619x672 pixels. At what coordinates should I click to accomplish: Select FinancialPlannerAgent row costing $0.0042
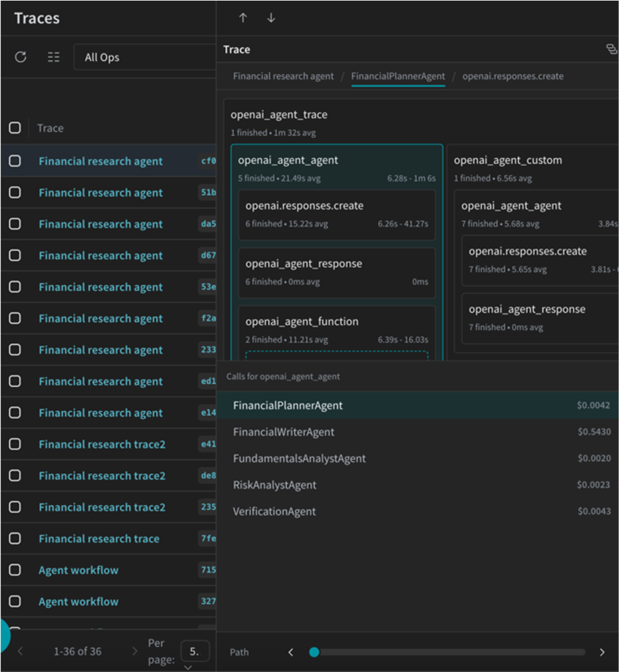[x=418, y=405]
